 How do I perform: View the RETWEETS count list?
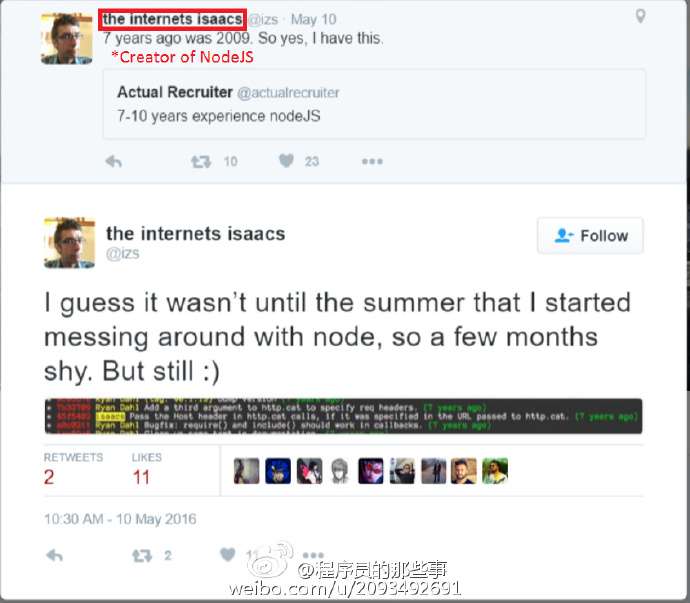(x=73, y=469)
